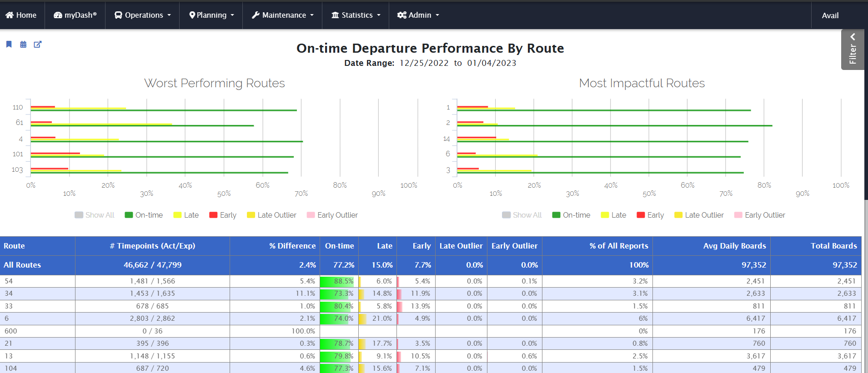
Task: Expand the Filter side panel
Action: 853,50
